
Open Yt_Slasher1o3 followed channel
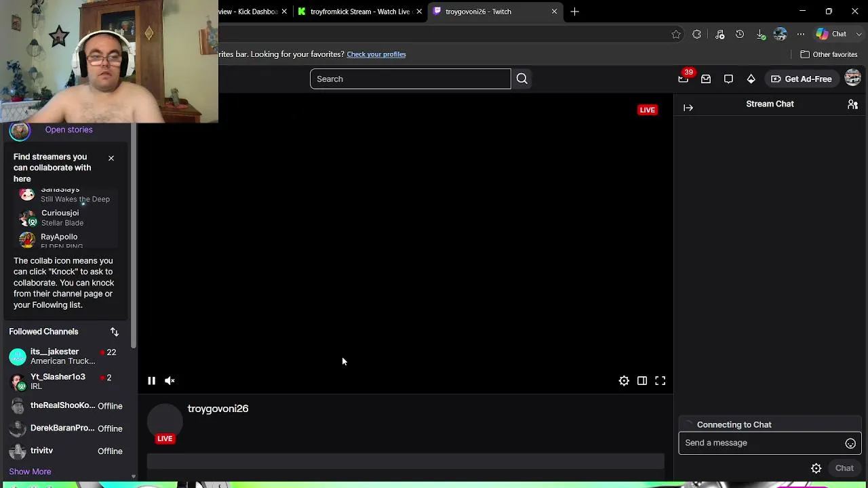[x=66, y=382]
